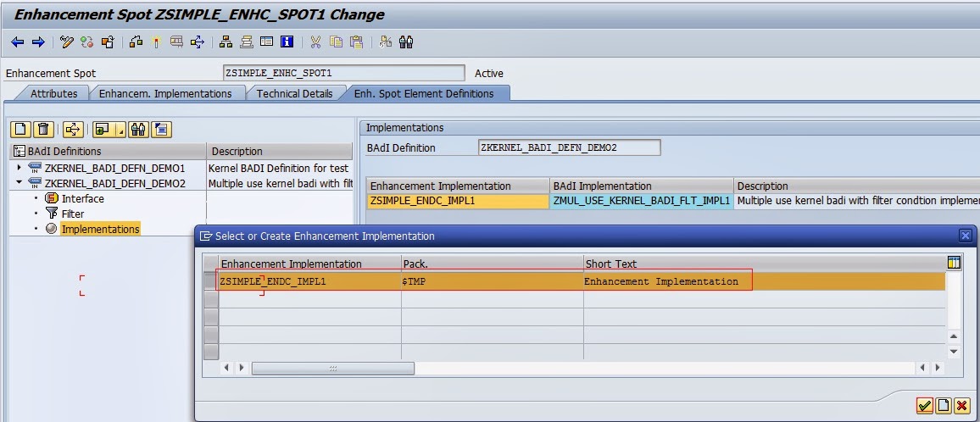
Task: Select the Interface tree node
Action: pyautogui.click(x=82, y=198)
